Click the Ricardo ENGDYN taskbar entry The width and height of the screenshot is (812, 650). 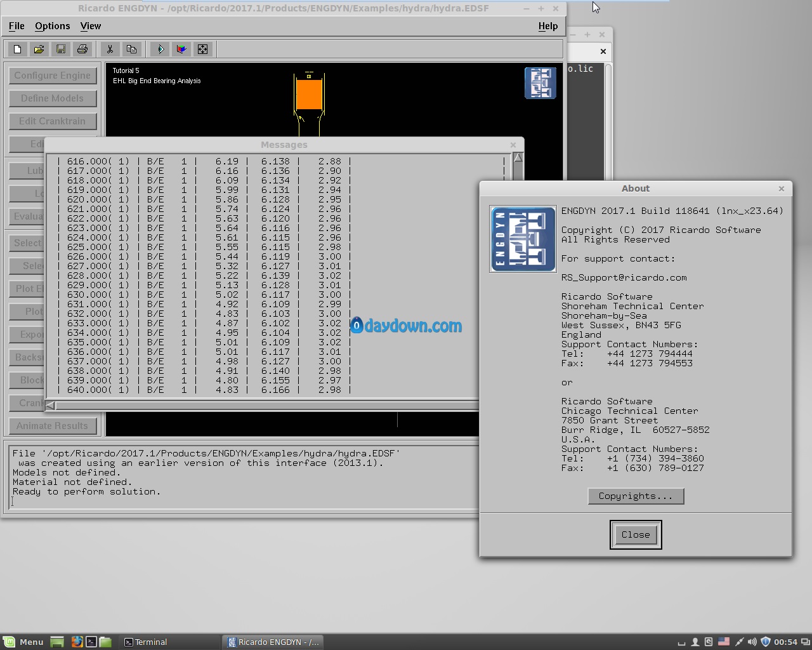point(273,642)
